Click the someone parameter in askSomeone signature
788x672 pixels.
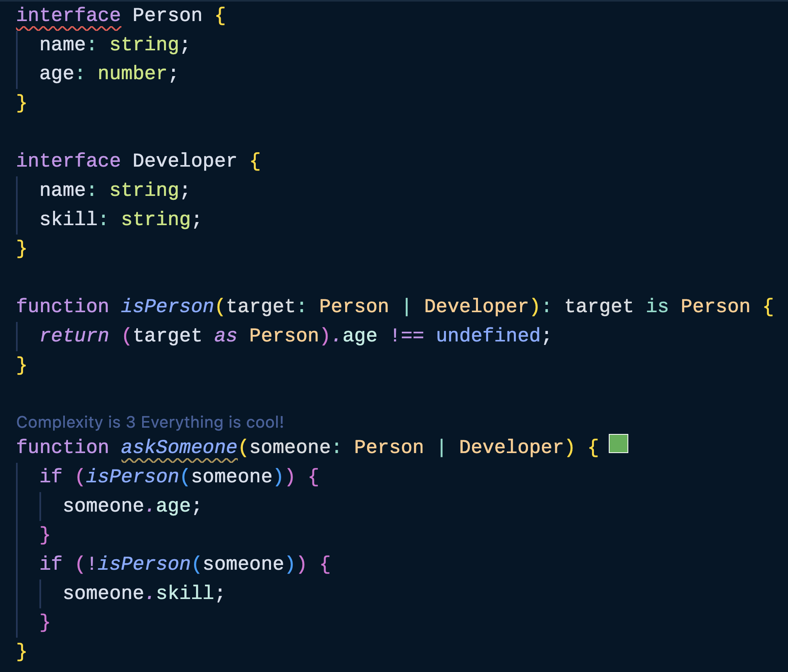click(x=290, y=447)
